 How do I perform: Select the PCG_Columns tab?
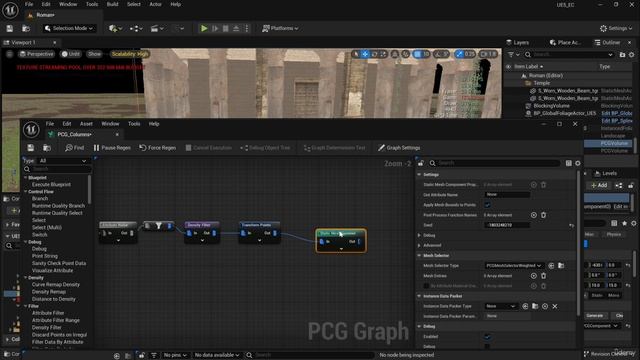pos(74,134)
